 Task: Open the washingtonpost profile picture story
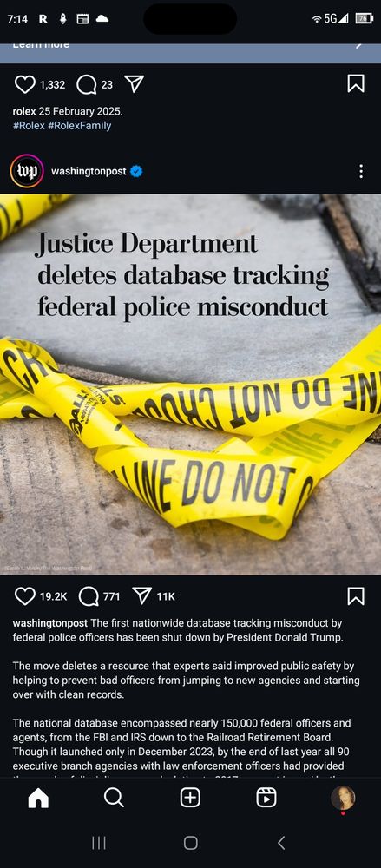tap(27, 172)
